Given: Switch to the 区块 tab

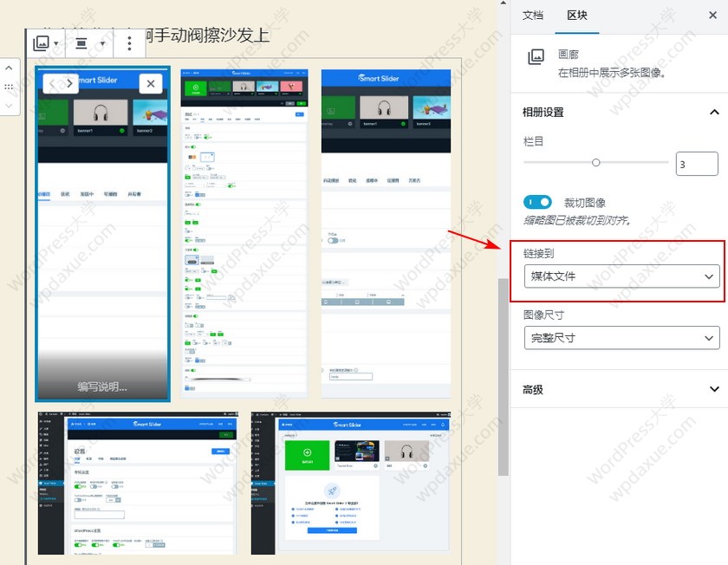Looking at the screenshot, I should [576, 16].
